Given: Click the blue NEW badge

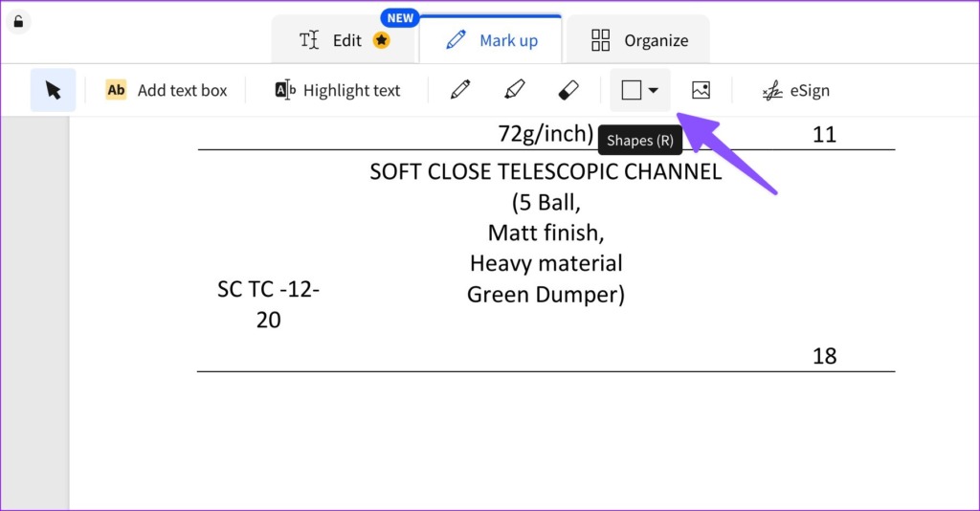Looking at the screenshot, I should 400,18.
